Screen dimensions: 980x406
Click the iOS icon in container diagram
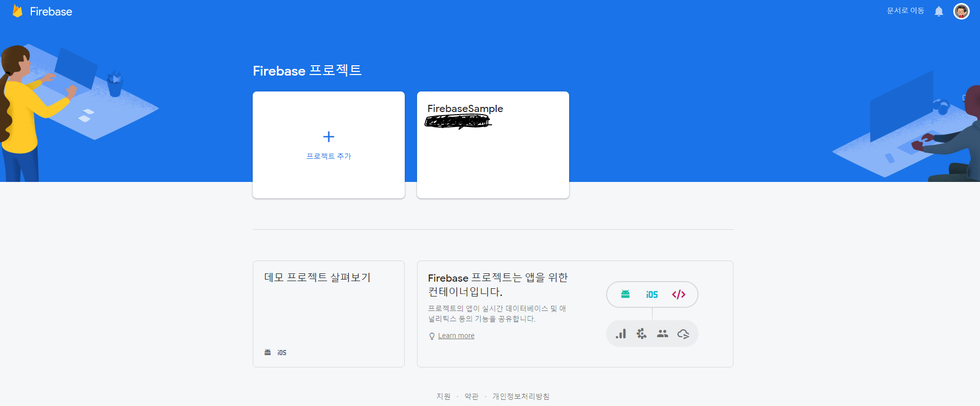[652, 294]
